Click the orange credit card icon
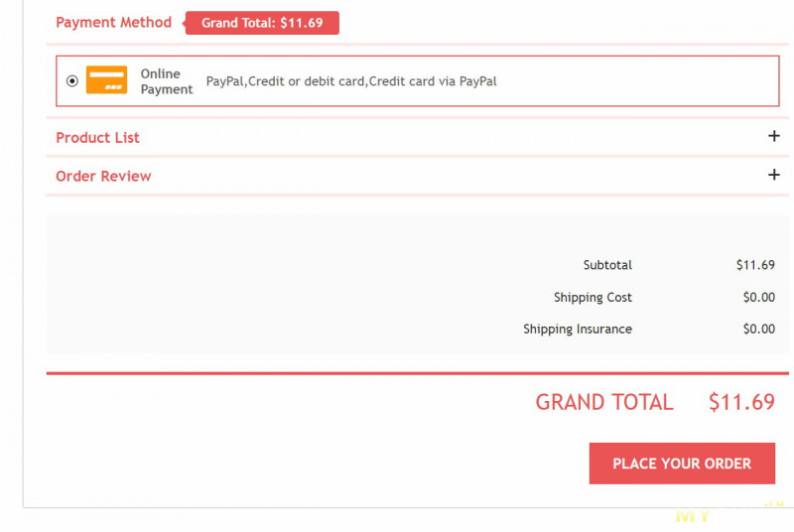 point(106,80)
